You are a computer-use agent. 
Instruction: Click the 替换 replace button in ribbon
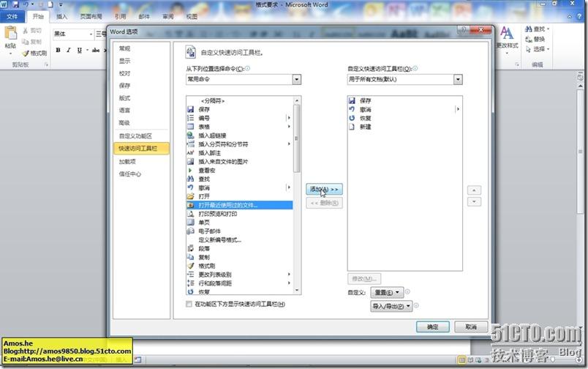535,39
